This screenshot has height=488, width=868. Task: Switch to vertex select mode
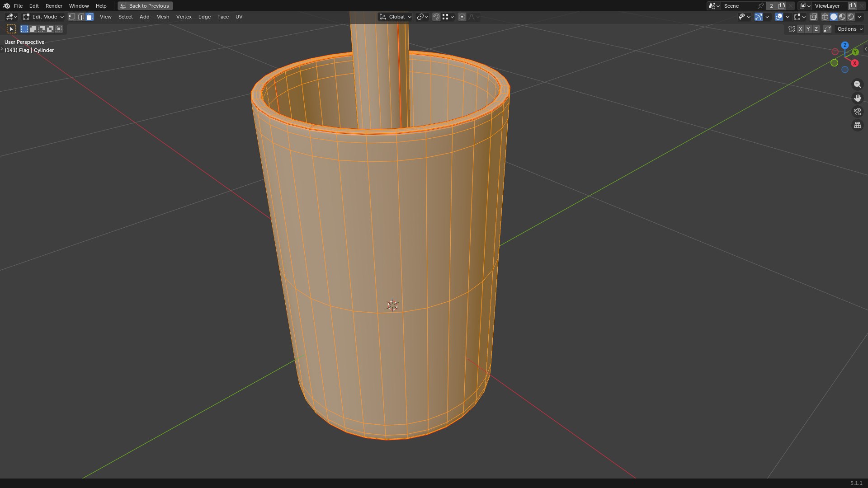(x=72, y=17)
